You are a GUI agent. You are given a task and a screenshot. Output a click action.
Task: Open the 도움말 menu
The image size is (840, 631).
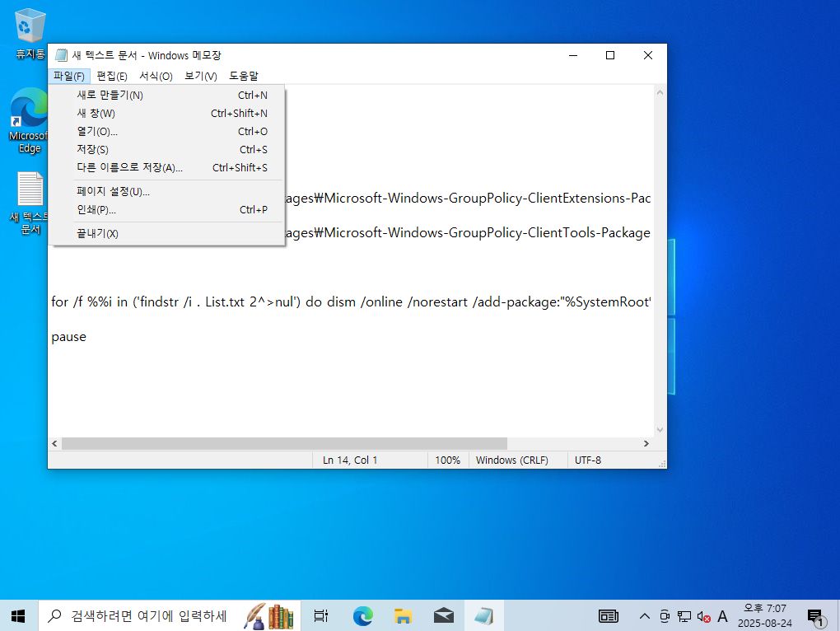click(x=244, y=76)
